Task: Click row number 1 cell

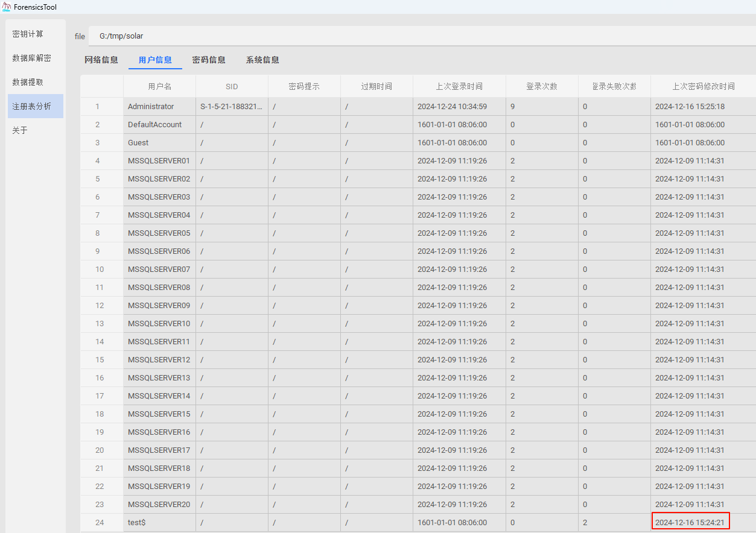Action: tap(102, 107)
